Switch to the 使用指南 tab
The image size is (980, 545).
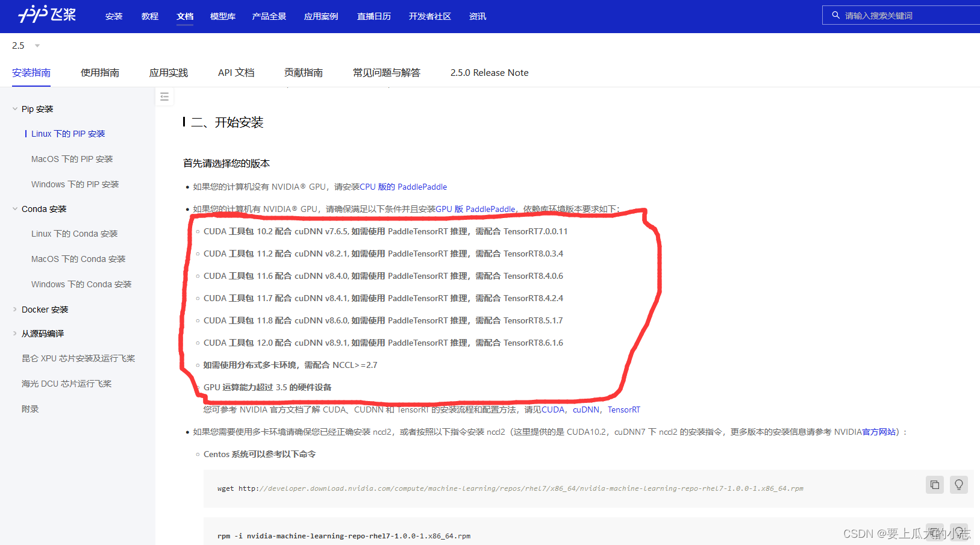(x=100, y=73)
